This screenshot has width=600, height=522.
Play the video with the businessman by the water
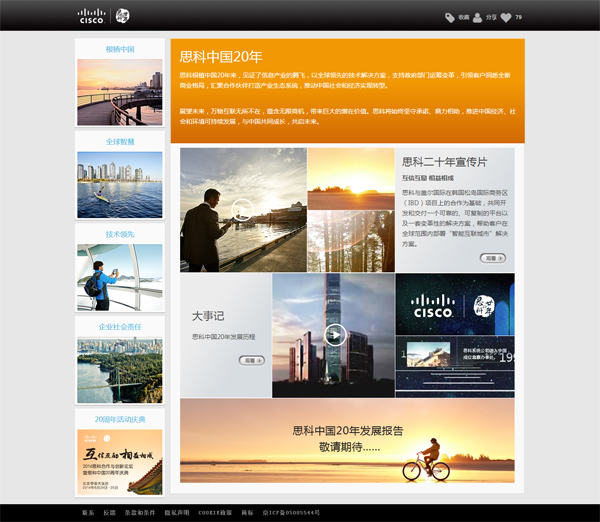[x=238, y=209]
